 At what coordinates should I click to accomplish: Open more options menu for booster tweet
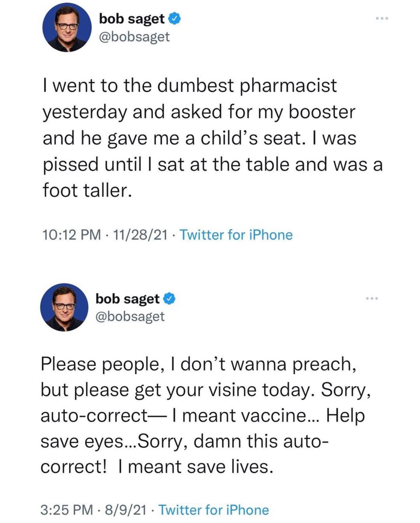pyautogui.click(x=382, y=19)
